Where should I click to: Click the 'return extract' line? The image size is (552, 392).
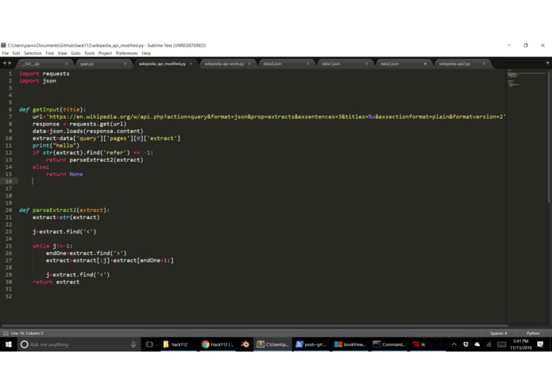pyautogui.click(x=56, y=282)
